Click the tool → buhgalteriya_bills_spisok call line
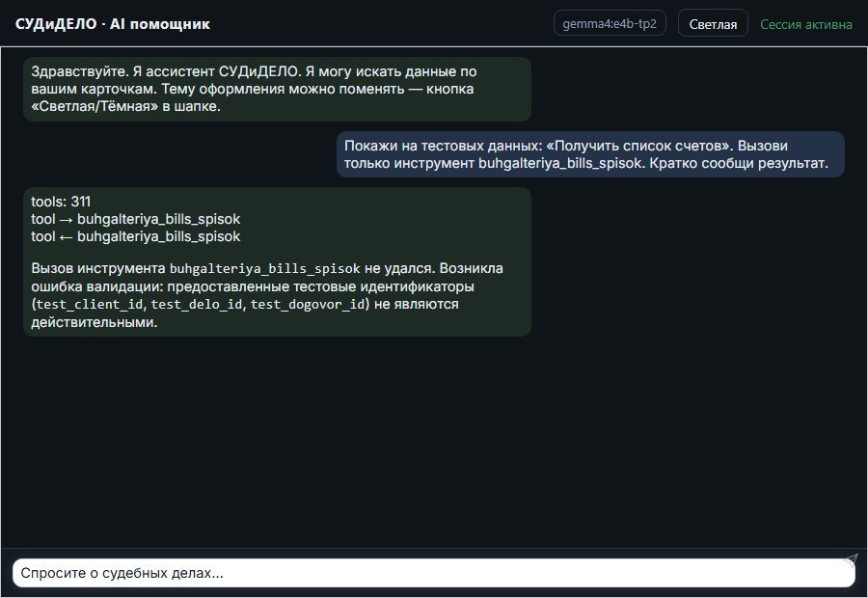Viewport: 868px width, 598px height. coord(136,219)
